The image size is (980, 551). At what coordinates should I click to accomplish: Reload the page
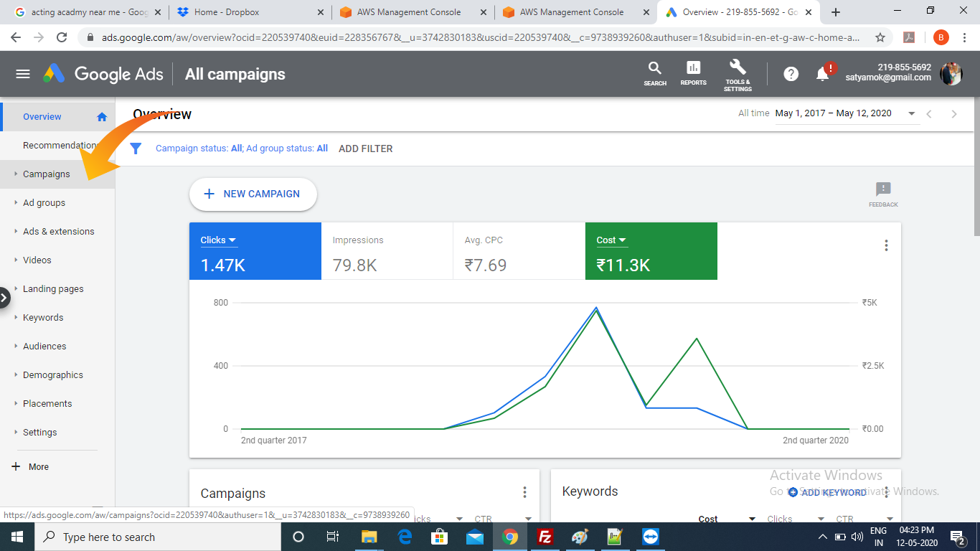click(x=62, y=37)
